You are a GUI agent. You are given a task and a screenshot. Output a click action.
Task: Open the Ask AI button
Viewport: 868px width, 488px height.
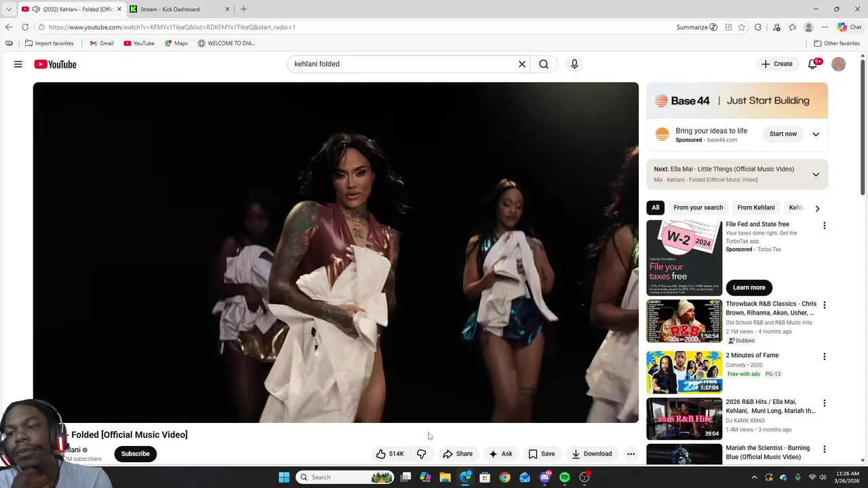point(500,454)
